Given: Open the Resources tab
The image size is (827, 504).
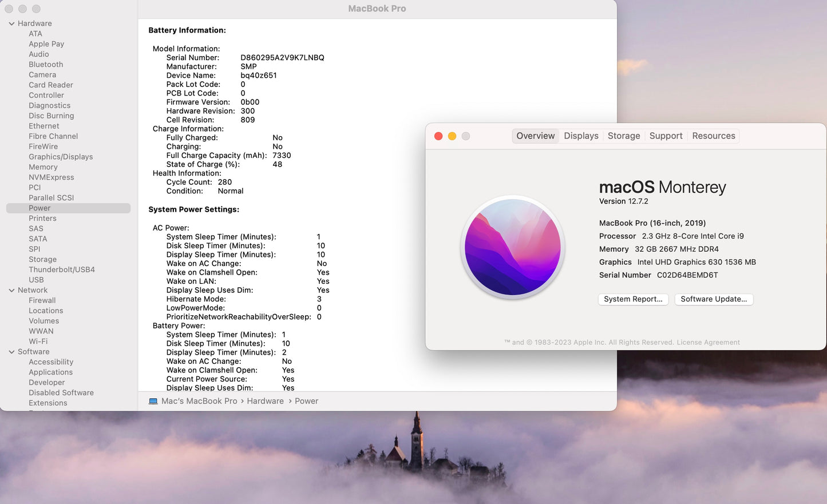Looking at the screenshot, I should point(713,136).
